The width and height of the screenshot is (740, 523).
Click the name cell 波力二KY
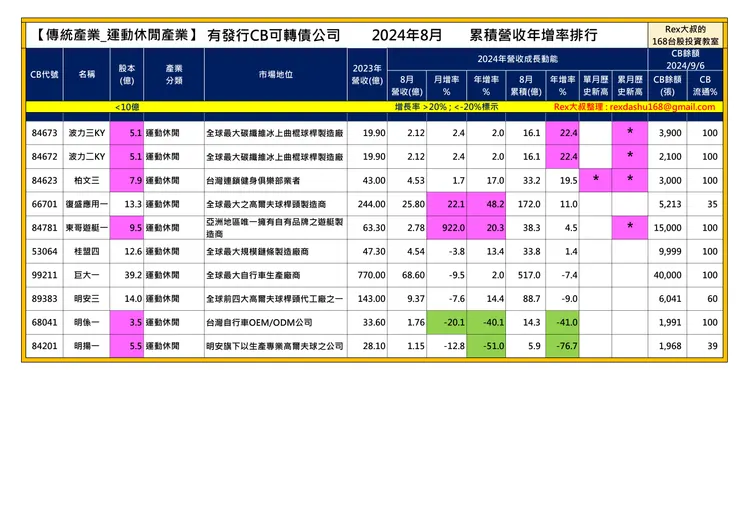87,157
